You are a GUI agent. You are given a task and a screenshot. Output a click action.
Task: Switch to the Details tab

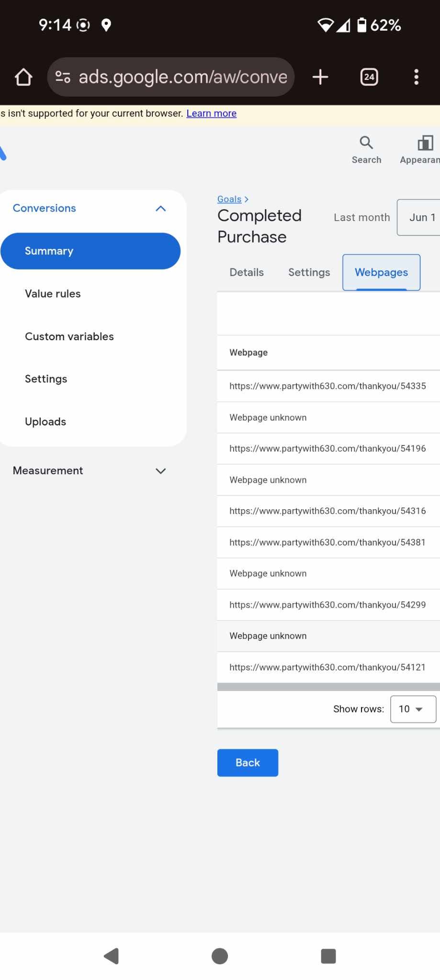247,272
